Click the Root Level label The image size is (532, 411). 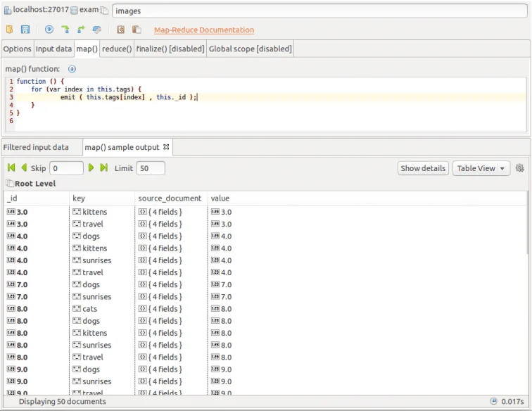pyautogui.click(x=35, y=184)
